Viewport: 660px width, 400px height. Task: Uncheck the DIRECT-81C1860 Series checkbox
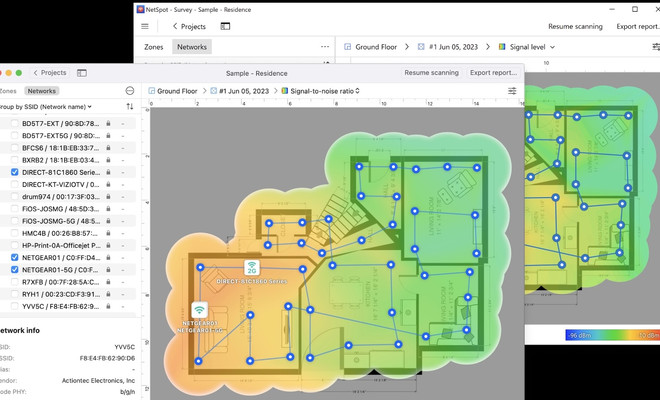[15, 172]
